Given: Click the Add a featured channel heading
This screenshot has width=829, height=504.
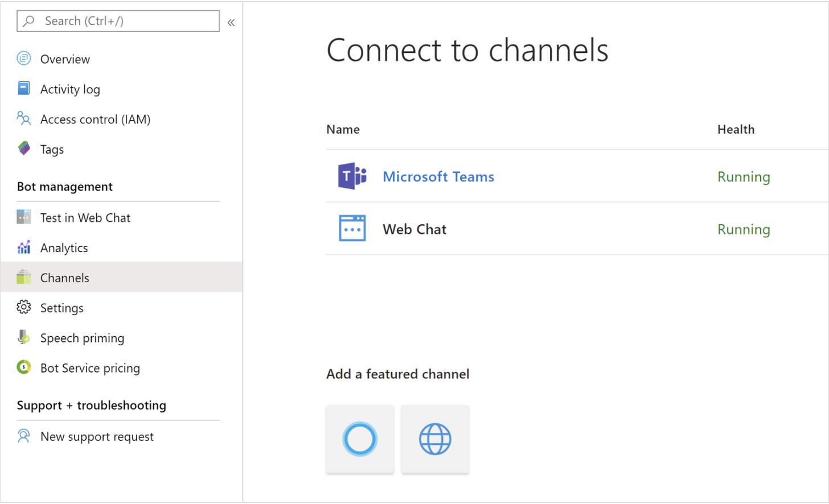Looking at the screenshot, I should 398,374.
